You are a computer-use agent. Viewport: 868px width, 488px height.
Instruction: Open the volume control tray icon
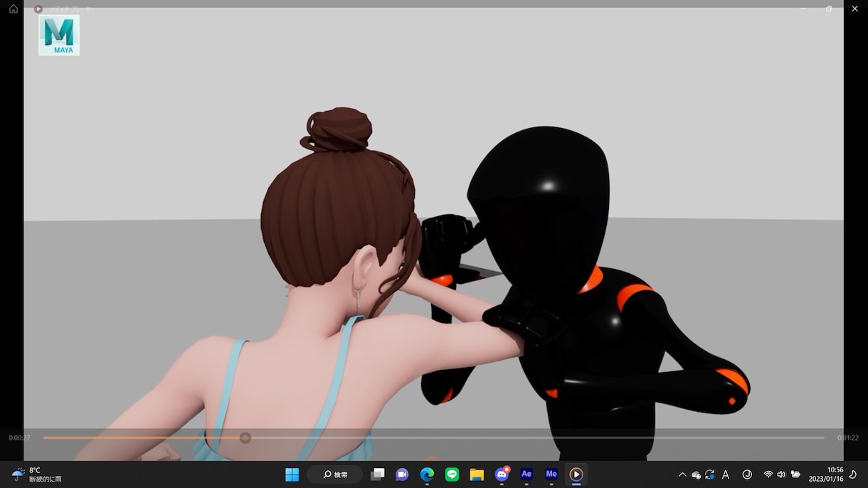tap(781, 474)
